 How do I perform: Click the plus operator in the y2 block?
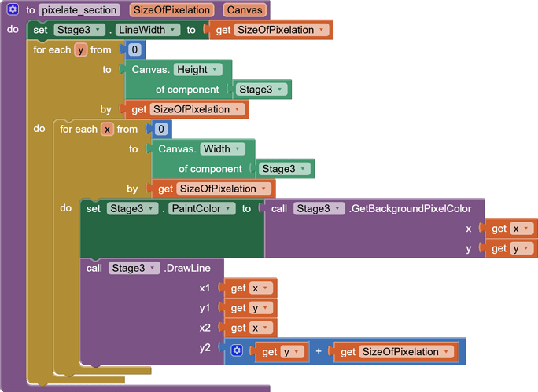(319, 352)
